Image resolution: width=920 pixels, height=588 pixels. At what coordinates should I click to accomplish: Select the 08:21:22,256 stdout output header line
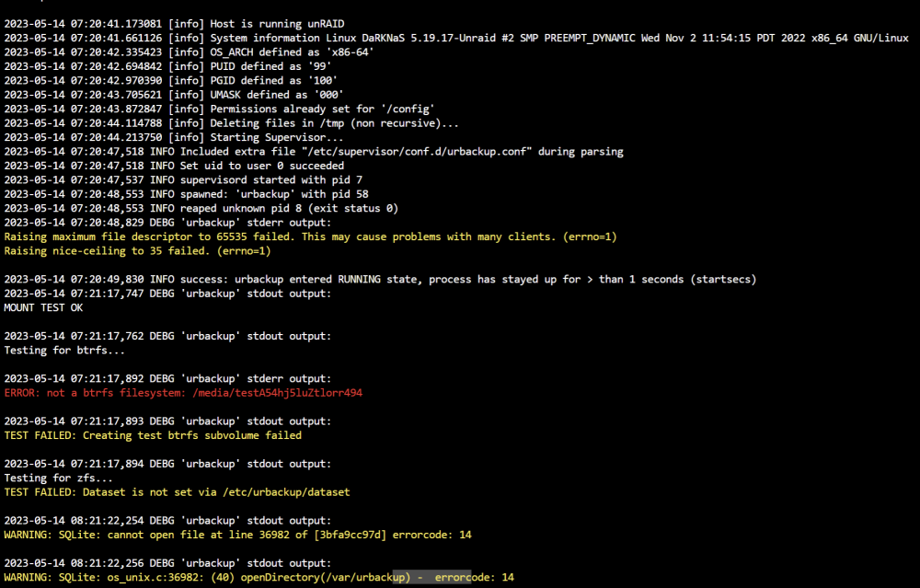coord(167,563)
